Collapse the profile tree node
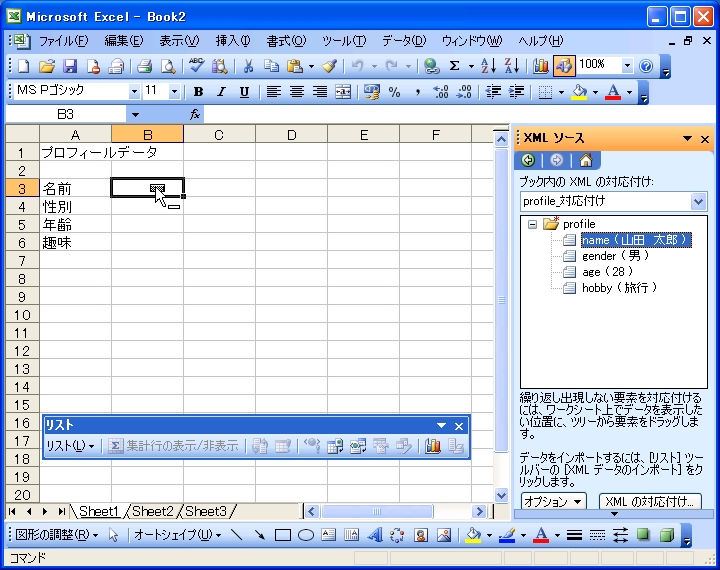 pos(532,224)
